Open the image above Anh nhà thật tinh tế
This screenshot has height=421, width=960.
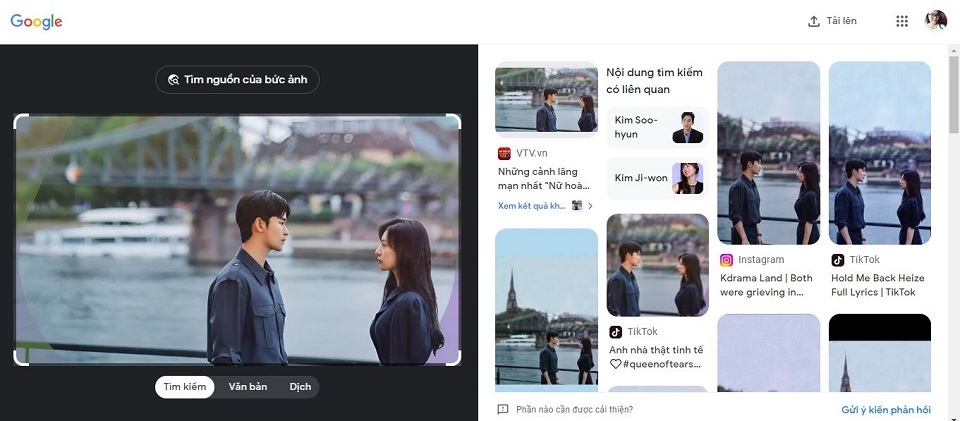pyautogui.click(x=658, y=265)
